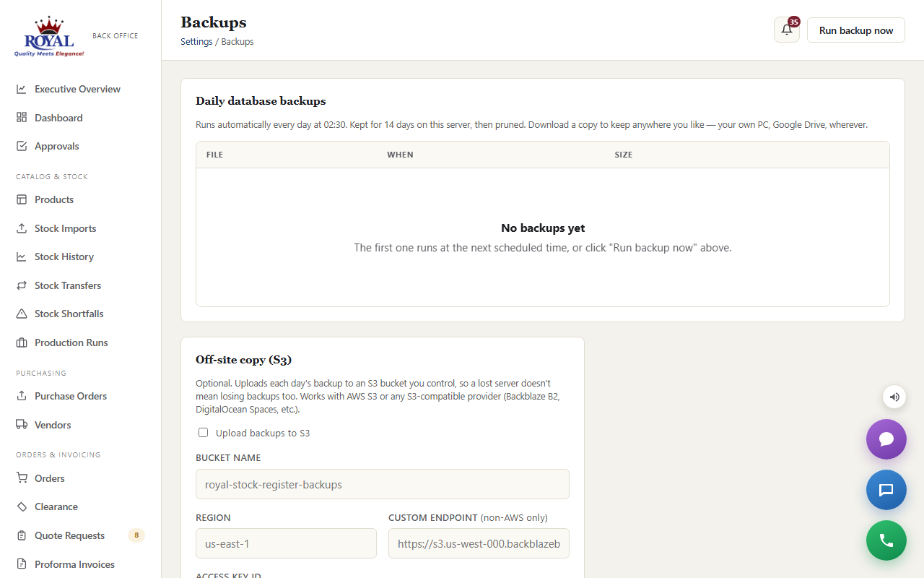924x578 pixels.
Task: Open notifications bell with 35 badge
Action: pos(787,30)
